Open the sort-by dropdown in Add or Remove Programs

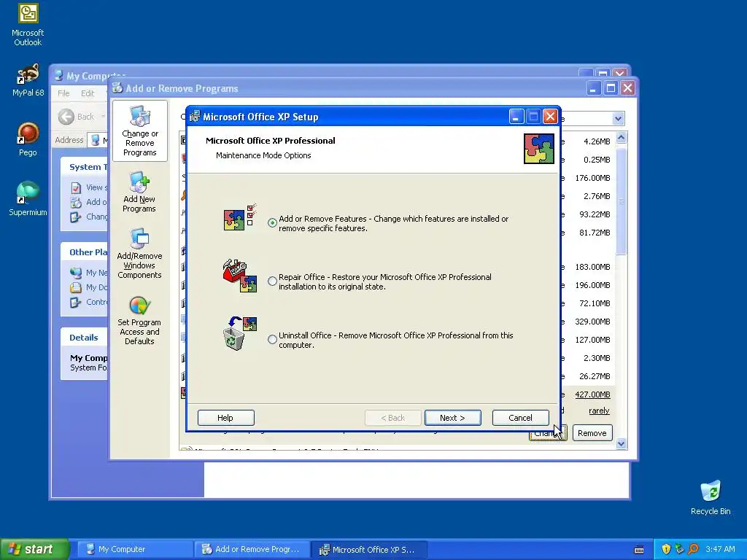pos(618,119)
